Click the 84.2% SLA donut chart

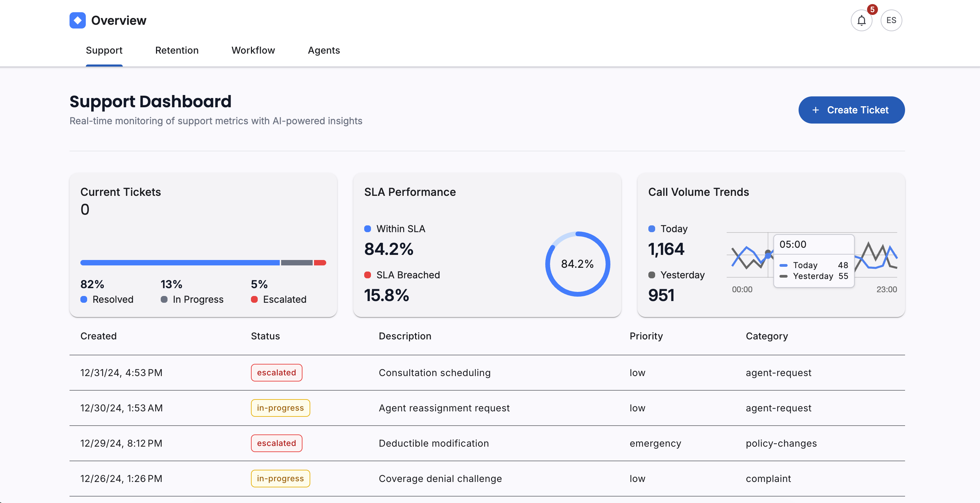coord(577,263)
